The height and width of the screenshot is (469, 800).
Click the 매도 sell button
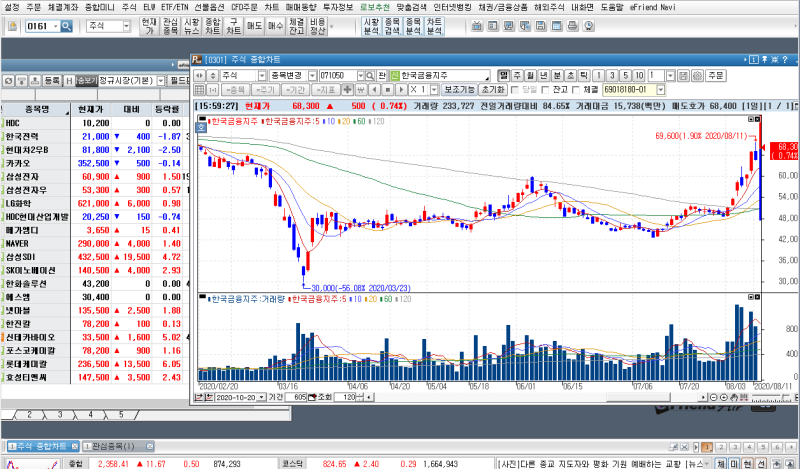(254, 26)
